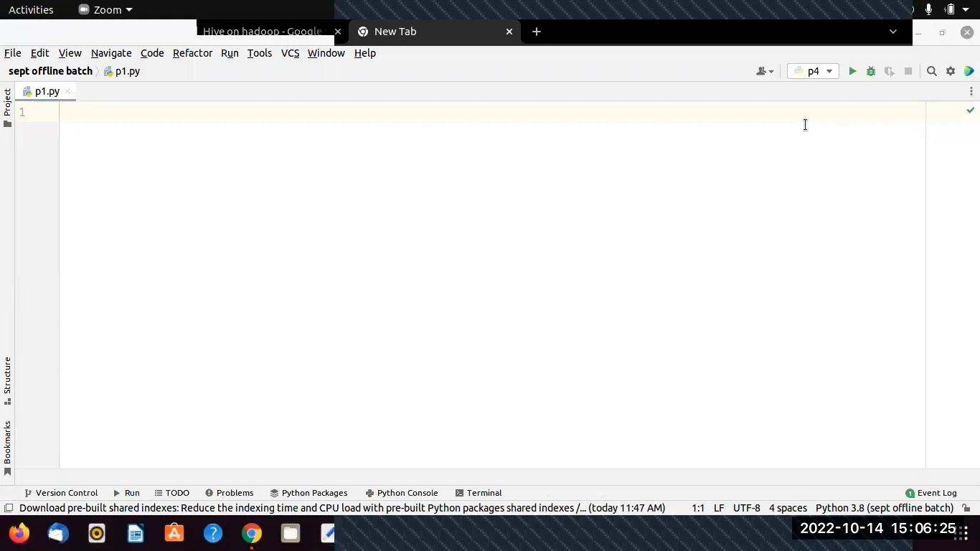
Task: Start debugging with the green bug icon
Action: [x=871, y=71]
